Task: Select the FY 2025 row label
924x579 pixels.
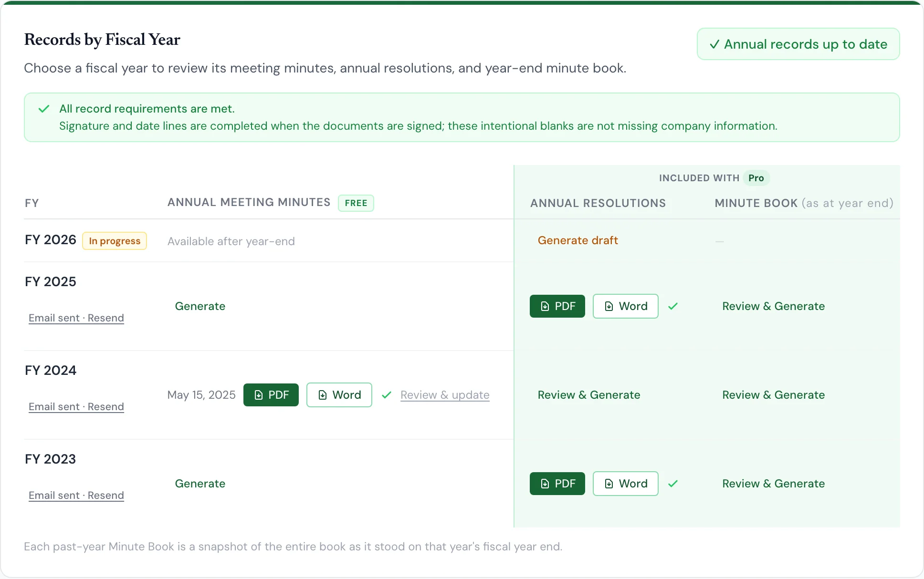Action: [x=51, y=282]
